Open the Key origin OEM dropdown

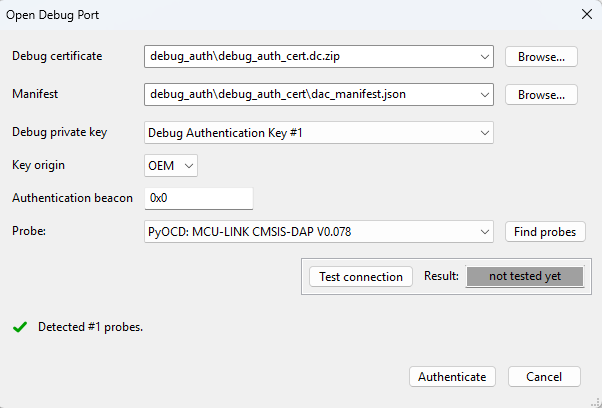tap(171, 165)
